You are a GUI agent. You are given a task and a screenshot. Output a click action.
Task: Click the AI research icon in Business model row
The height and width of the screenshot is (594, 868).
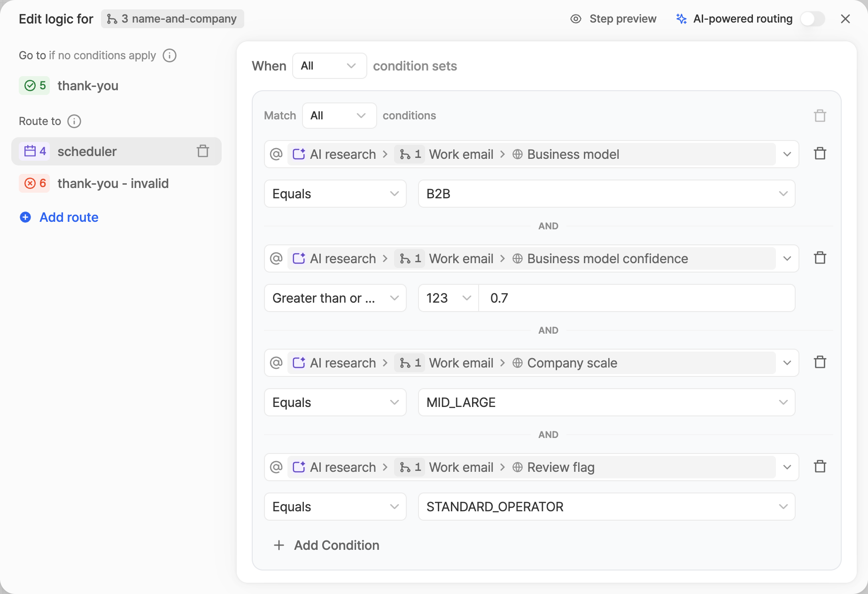[299, 154]
